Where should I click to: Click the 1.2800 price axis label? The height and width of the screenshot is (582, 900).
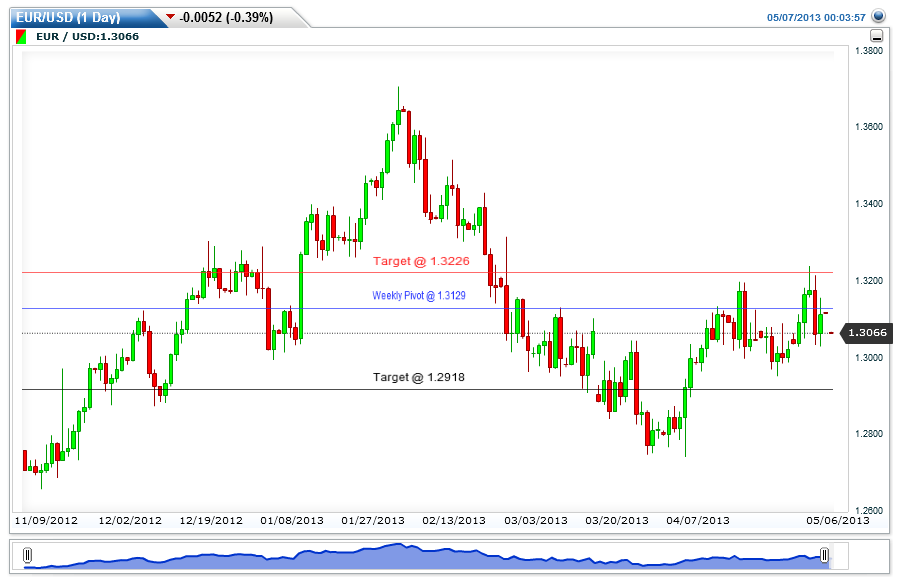click(x=869, y=434)
